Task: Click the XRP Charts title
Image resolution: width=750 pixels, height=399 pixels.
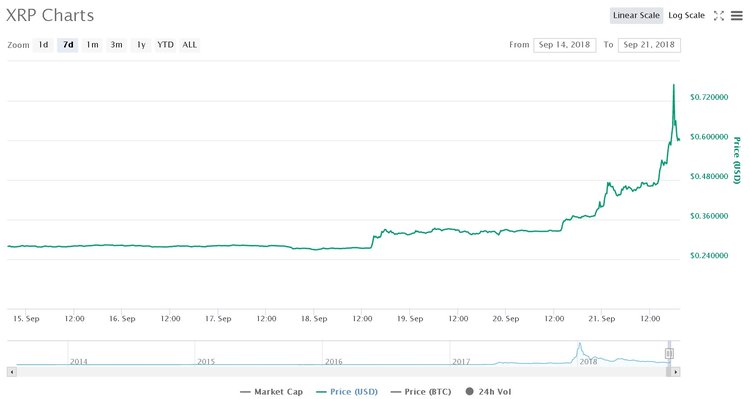Action: 50,15
